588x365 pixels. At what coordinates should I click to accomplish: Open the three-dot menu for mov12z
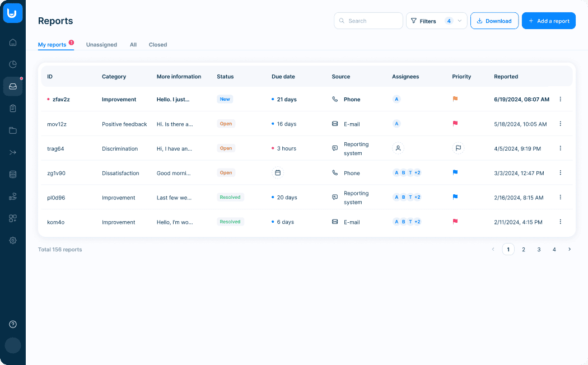(560, 124)
